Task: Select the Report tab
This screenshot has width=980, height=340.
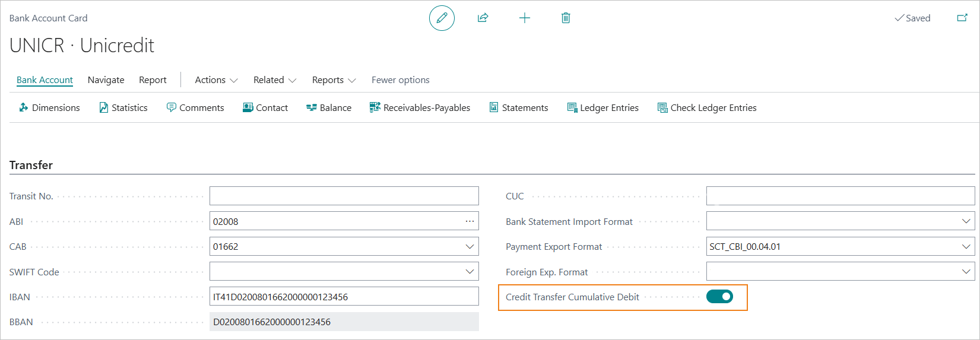Action: tap(153, 80)
